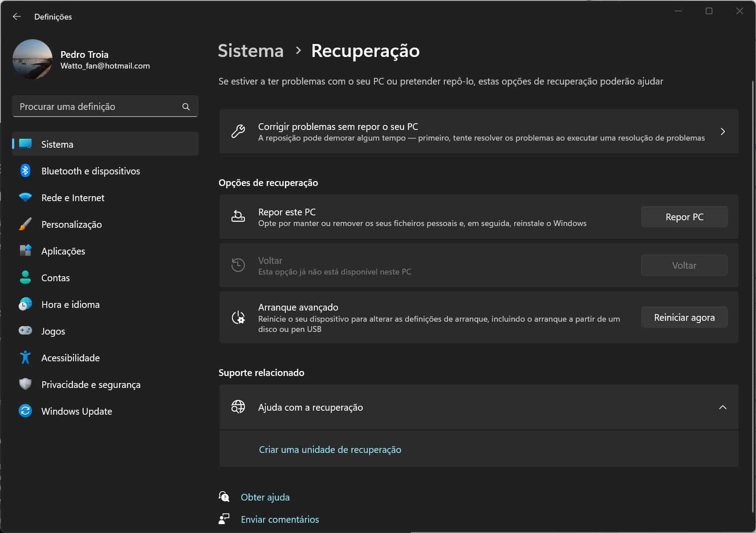Open Corrigir problemas sem repor o seu PC
Screen dimensions: 756x533
[x=478, y=132]
